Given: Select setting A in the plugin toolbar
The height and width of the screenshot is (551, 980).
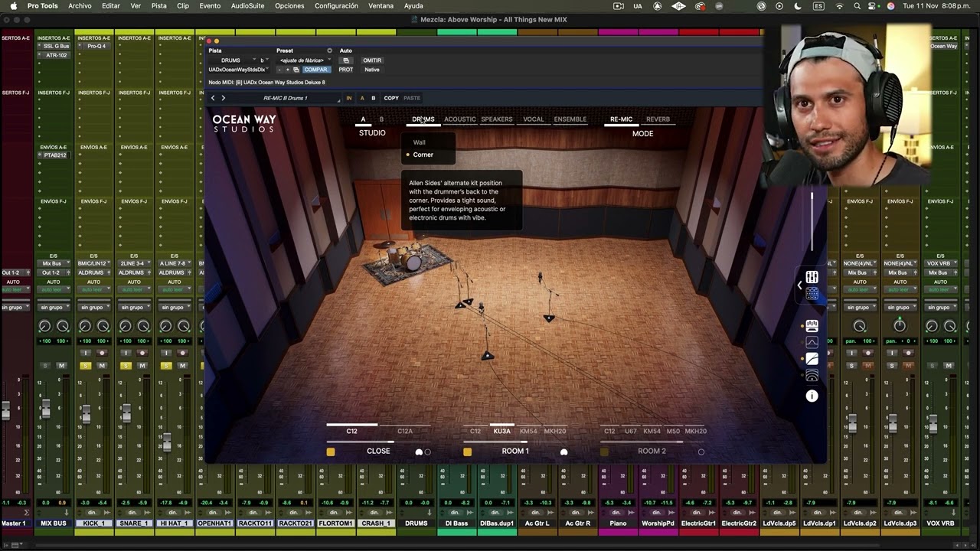Looking at the screenshot, I should click(362, 98).
